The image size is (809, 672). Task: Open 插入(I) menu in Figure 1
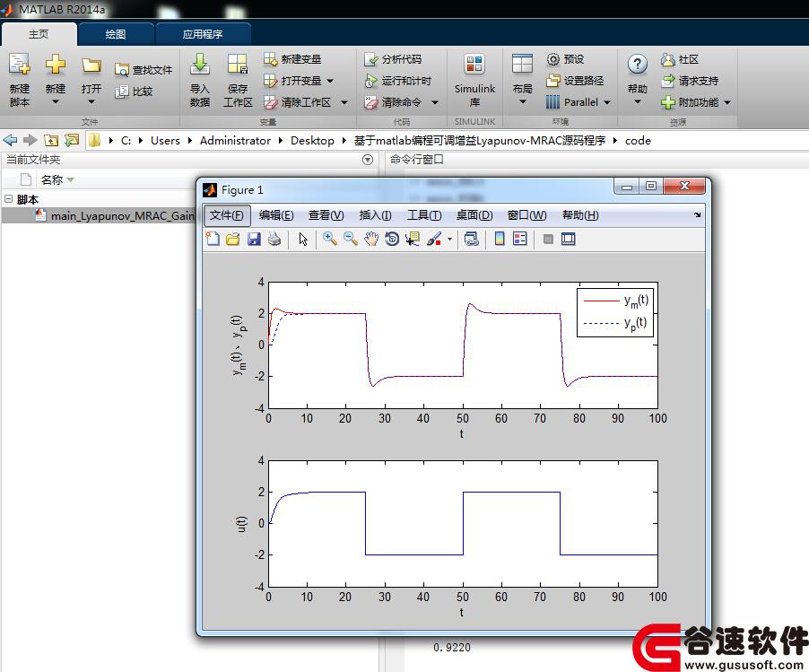point(375,215)
